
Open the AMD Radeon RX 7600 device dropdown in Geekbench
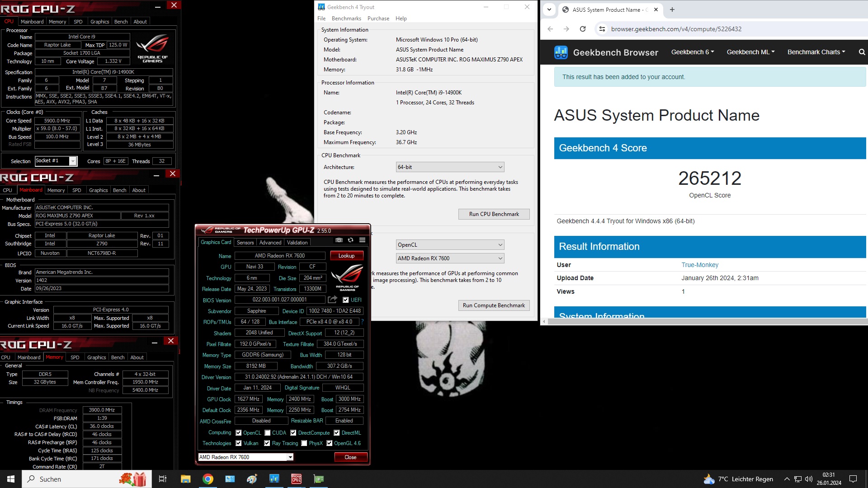(x=450, y=258)
